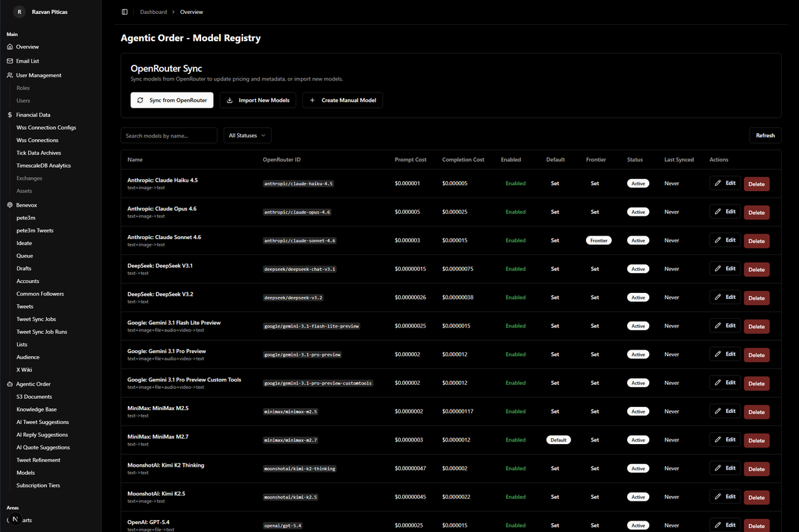This screenshot has width=799, height=532.
Task: Open S3 Documents
Action: coord(34,397)
